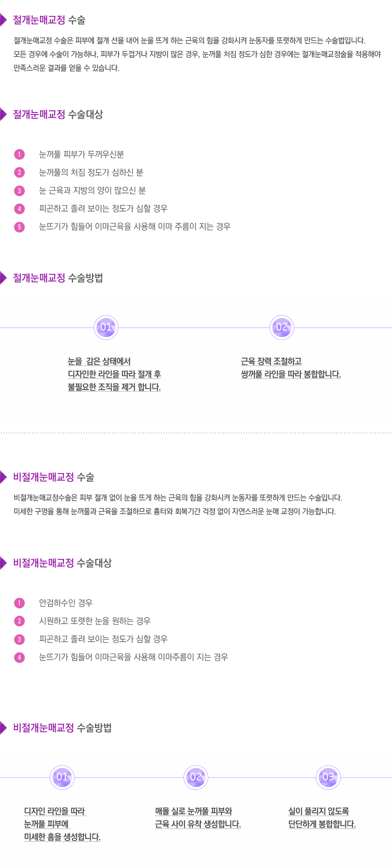Click underlined text 단단하게 봉합합니다.
392x868 pixels.
[322, 824]
